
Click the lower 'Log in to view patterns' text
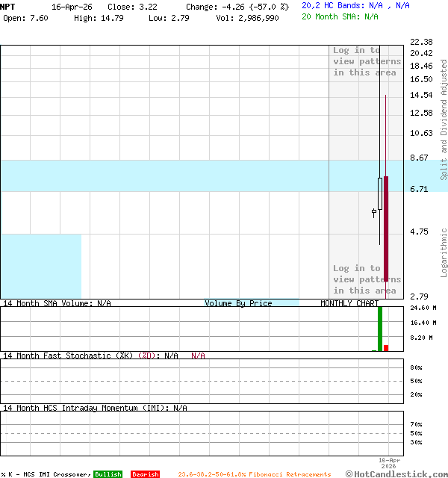pos(367,279)
